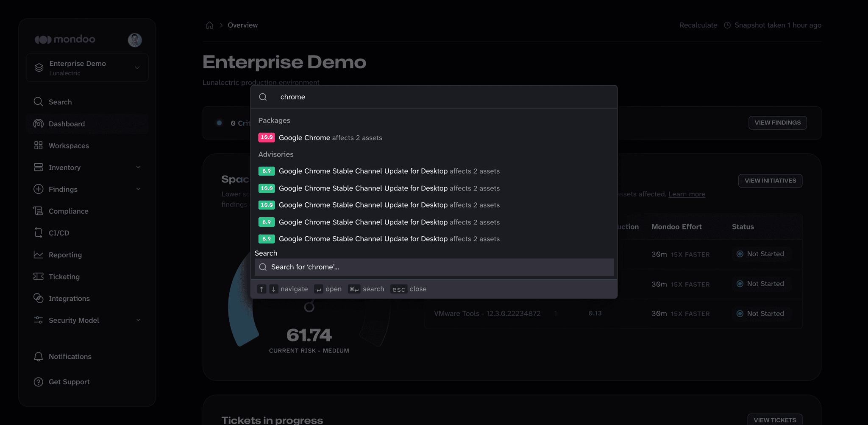868x425 pixels.
Task: Click the Get Support question icon
Action: pos(38,382)
